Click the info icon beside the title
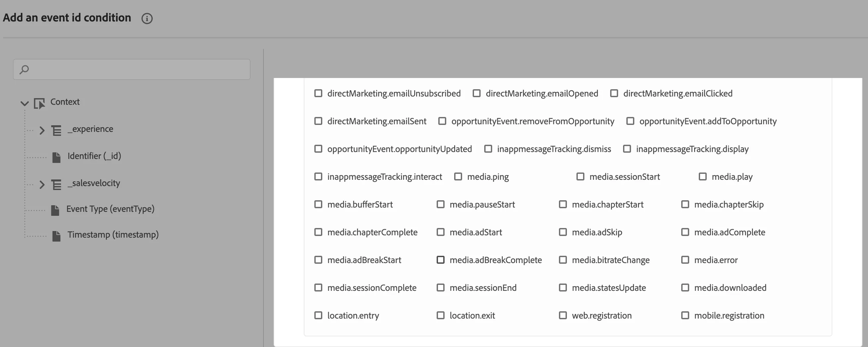The height and width of the screenshot is (347, 868). (x=147, y=18)
